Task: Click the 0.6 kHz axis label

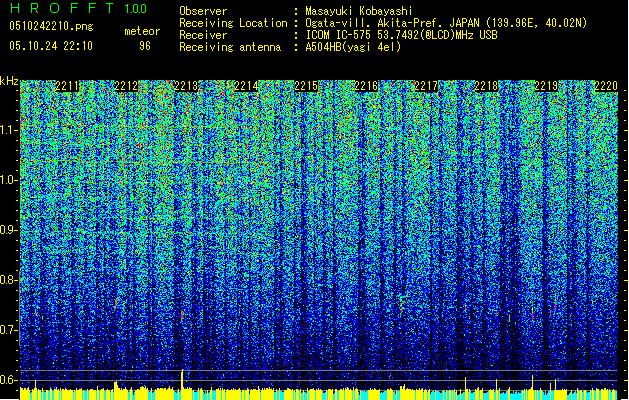Action: tap(9, 380)
